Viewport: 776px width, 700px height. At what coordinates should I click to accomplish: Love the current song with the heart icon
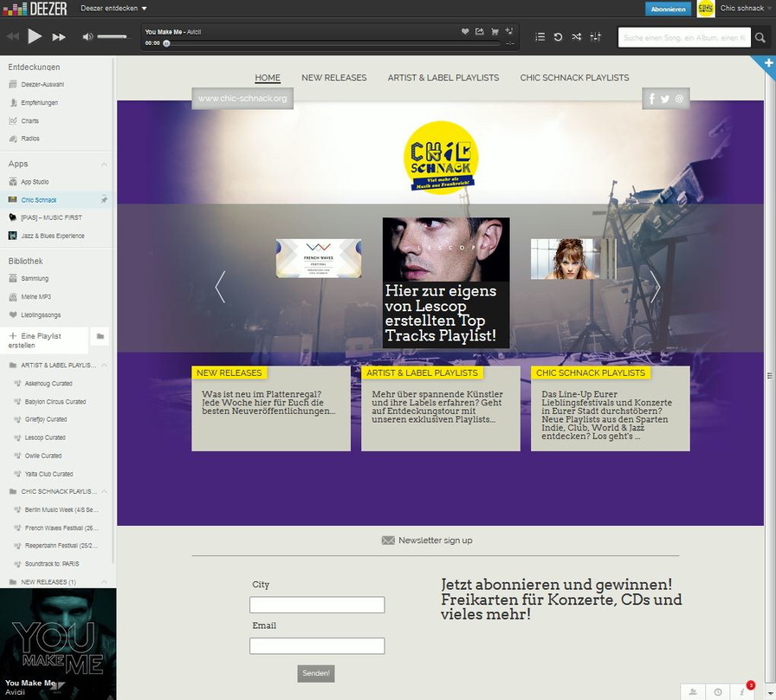(x=465, y=31)
